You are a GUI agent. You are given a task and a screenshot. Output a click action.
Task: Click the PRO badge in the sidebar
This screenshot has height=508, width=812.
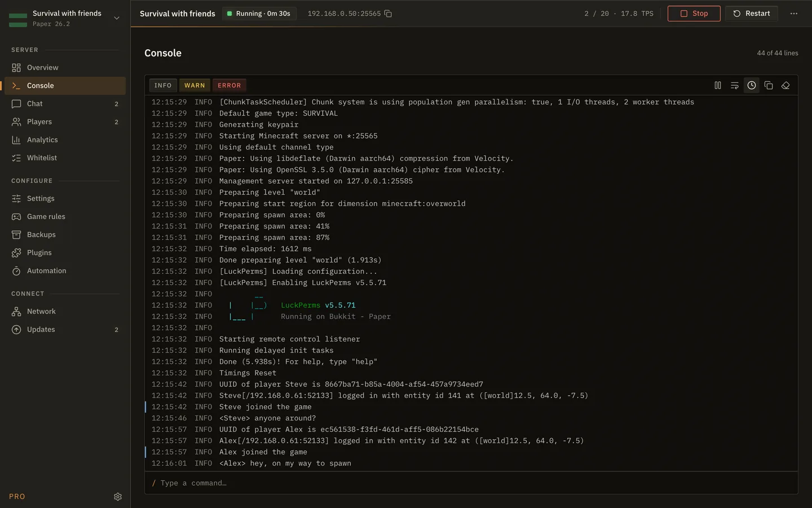[x=17, y=497]
